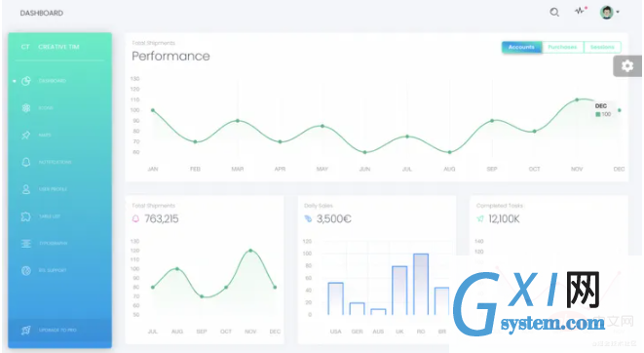Click the UK bar in Daily Sales chart
The width and height of the screenshot is (644, 353).
click(399, 291)
